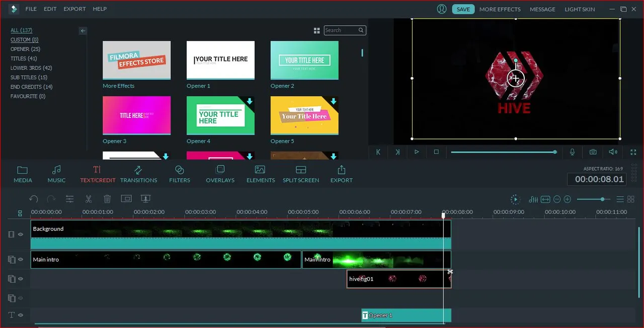The height and width of the screenshot is (328, 644).
Task: Select SUB TITLES (15) category
Action: click(x=29, y=77)
